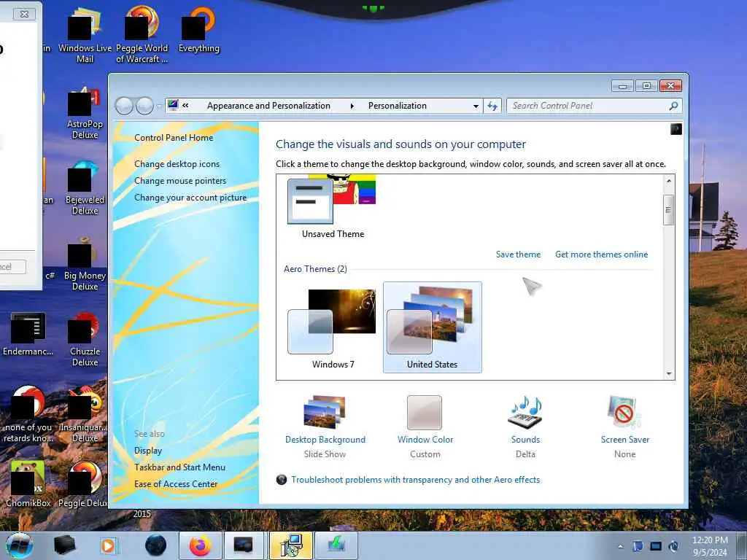Click the Forward navigation button
Viewport: 747px width, 560px height.
tap(145, 106)
